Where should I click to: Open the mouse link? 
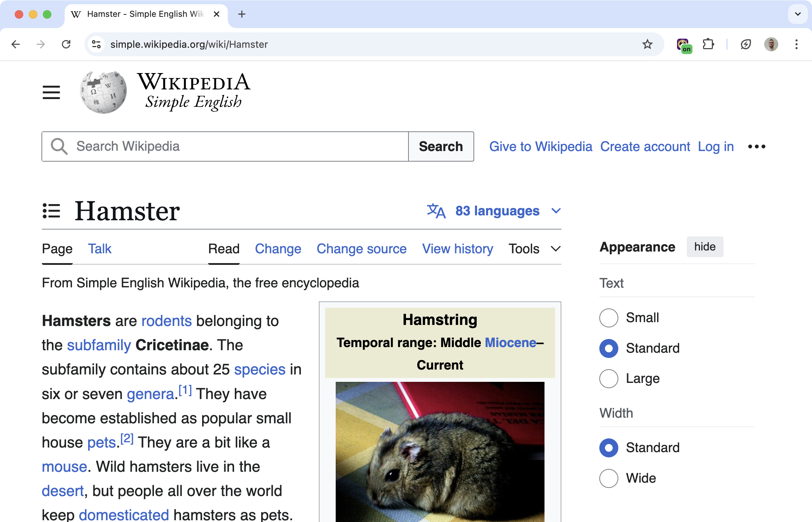click(64, 466)
